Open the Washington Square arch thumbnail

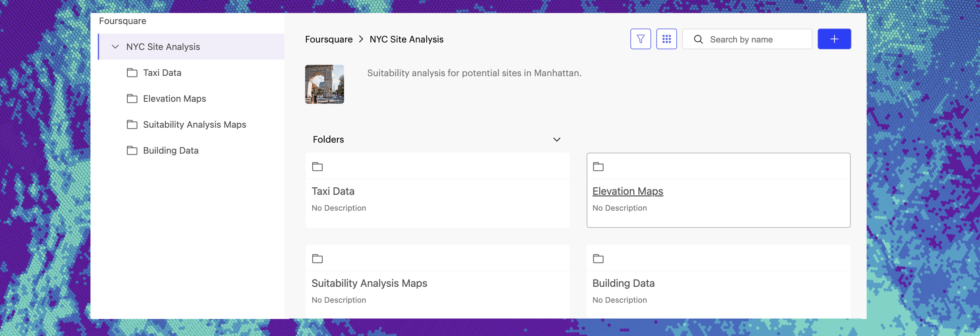[325, 84]
